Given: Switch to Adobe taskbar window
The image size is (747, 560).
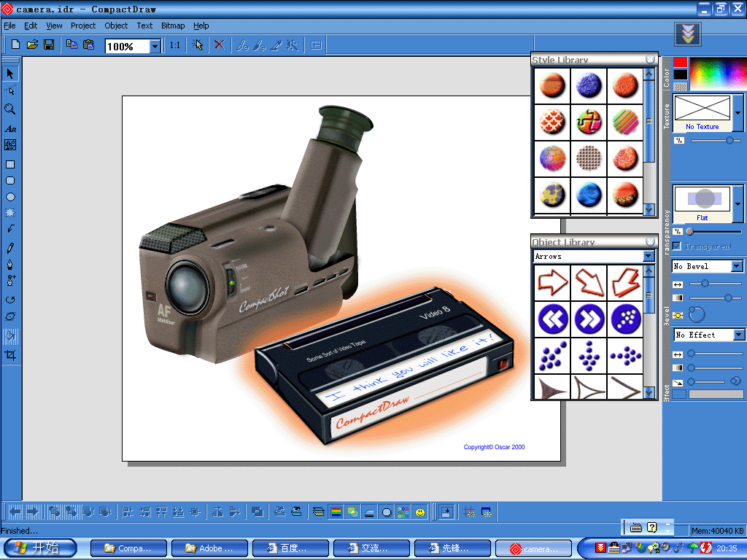Looking at the screenshot, I should point(209,548).
